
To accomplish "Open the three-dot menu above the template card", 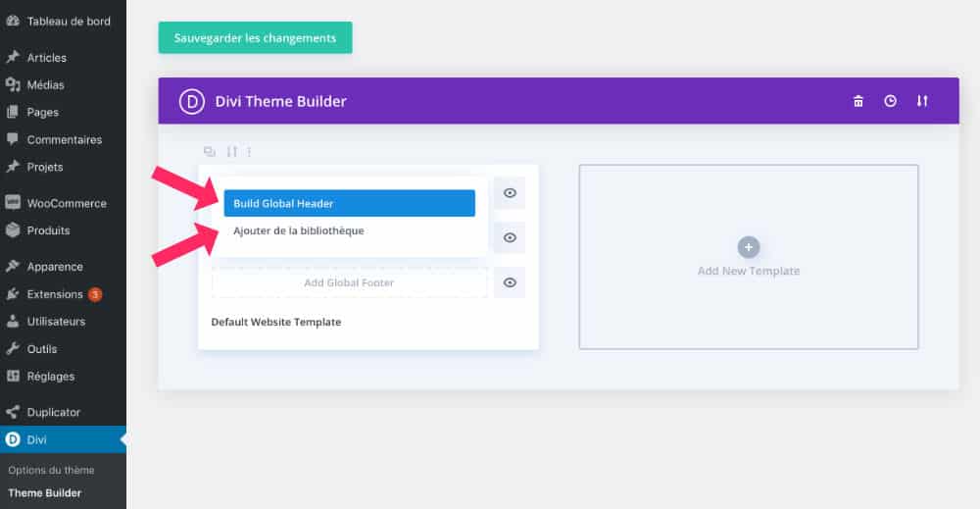I will (249, 151).
